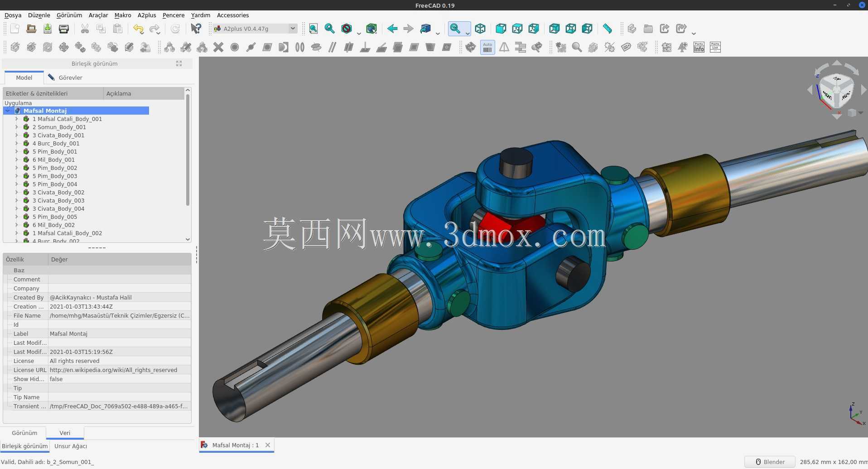Click the Created By value field
Screen dimensions: 868x469
click(x=120, y=297)
